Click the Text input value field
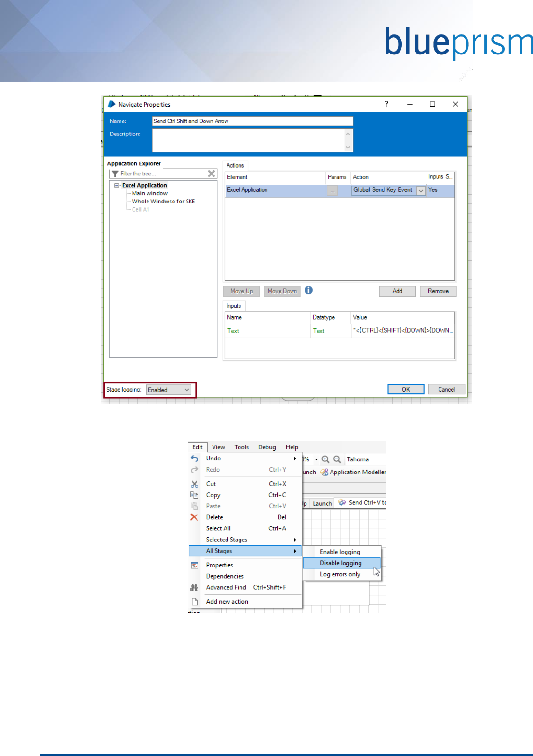 click(403, 331)
